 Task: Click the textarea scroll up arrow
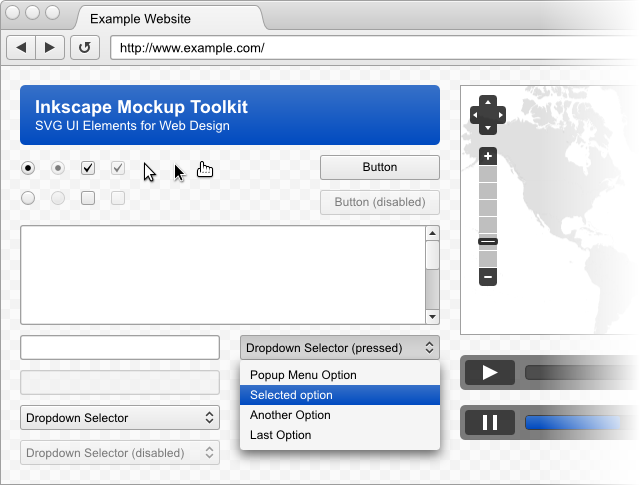432,233
